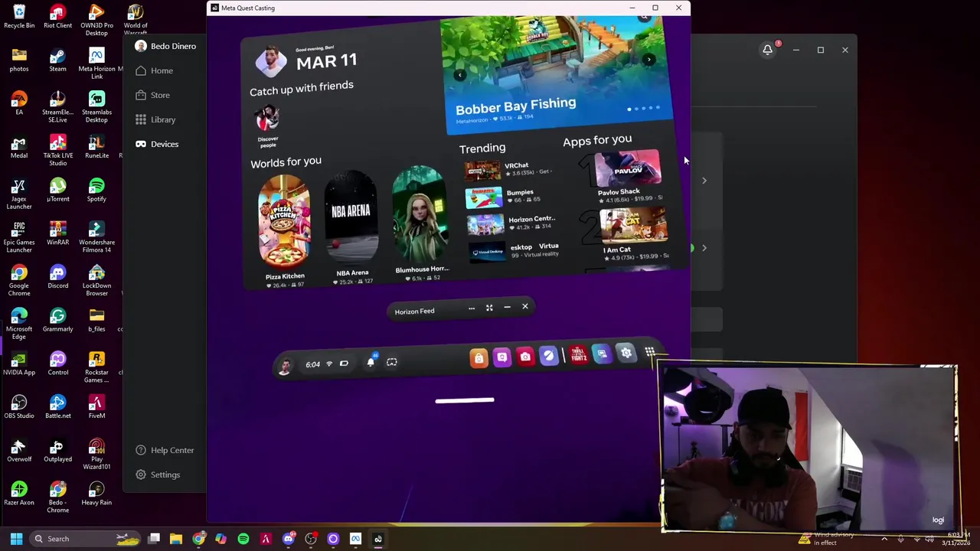Open the Quest app library grid icon

coord(649,352)
